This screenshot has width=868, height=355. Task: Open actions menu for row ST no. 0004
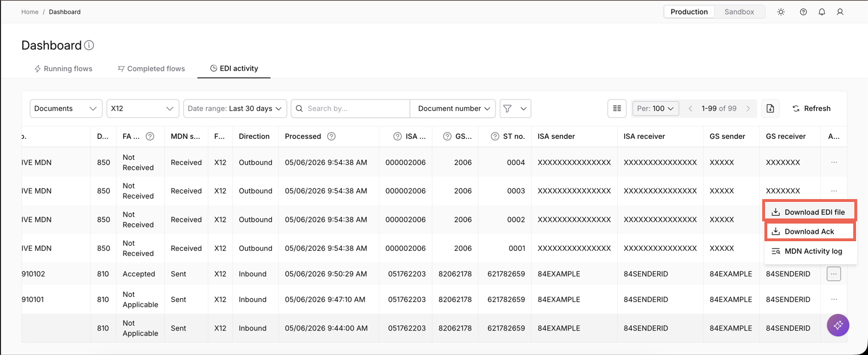[x=834, y=162]
